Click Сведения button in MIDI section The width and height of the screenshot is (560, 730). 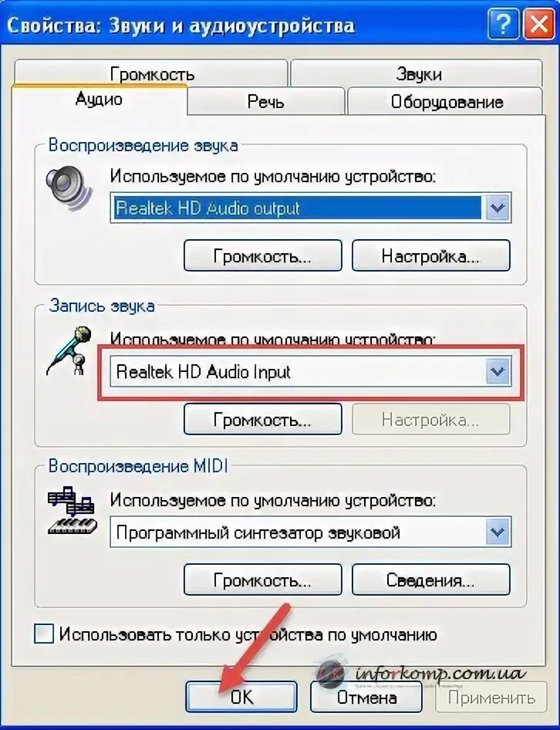pos(431,580)
